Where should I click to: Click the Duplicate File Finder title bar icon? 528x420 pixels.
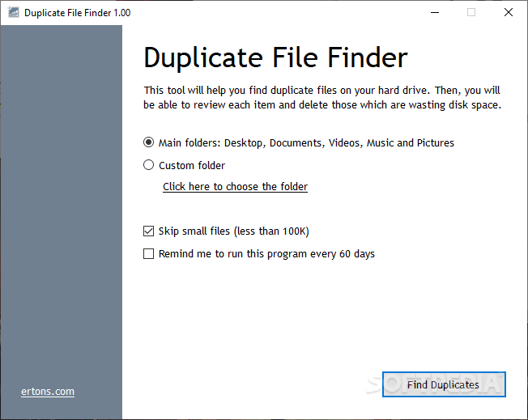[14, 12]
